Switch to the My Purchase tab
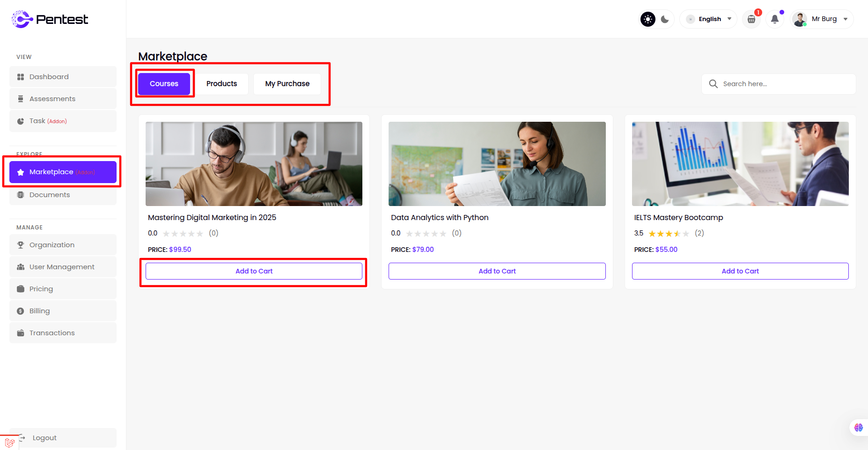The width and height of the screenshot is (868, 450). tap(287, 84)
